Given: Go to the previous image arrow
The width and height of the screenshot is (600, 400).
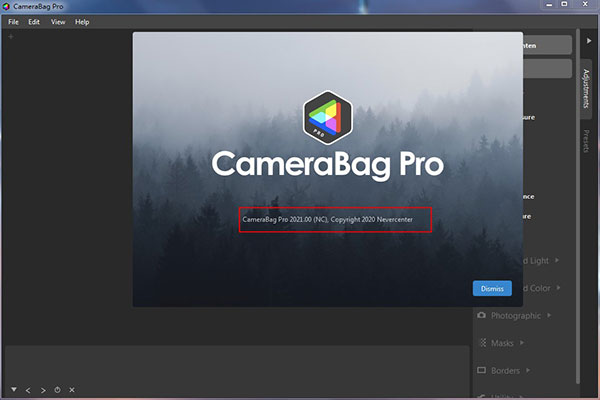Looking at the screenshot, I should (28, 390).
